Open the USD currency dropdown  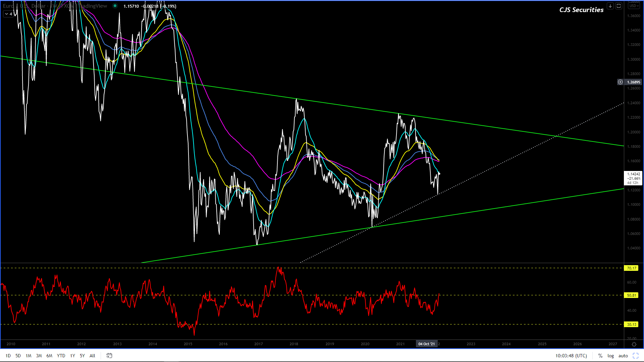click(634, 6)
